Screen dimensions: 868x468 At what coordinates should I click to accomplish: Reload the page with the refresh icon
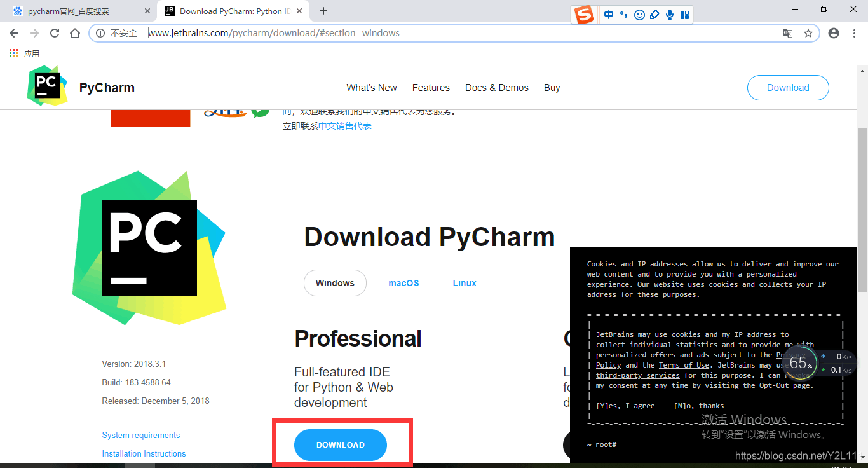[x=55, y=33]
